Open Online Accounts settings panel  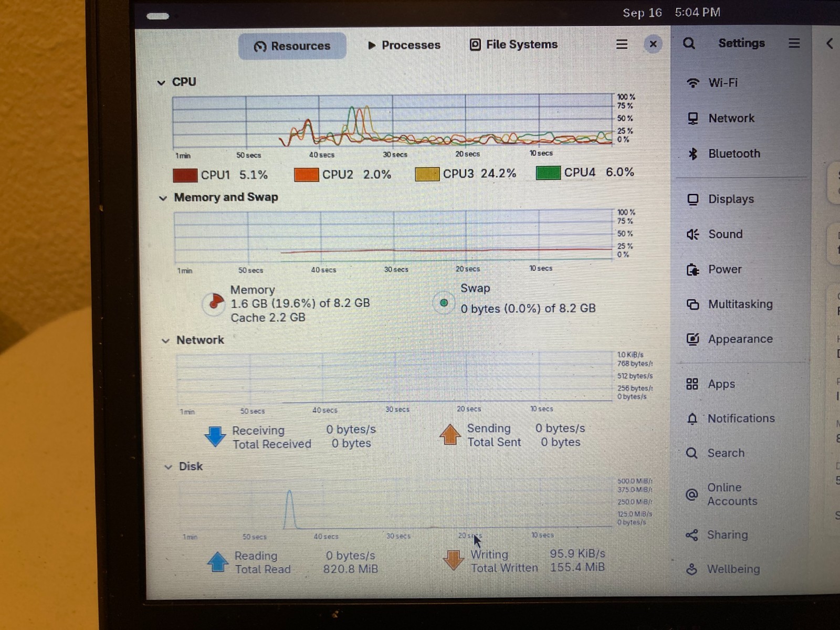741,494
